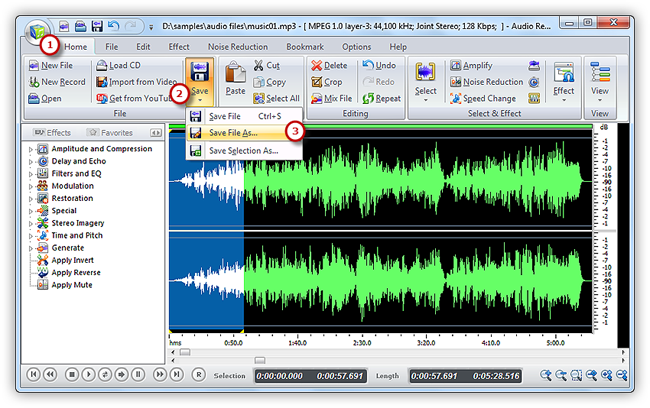Click the record R button
This screenshot has height=408, width=650.
199,375
